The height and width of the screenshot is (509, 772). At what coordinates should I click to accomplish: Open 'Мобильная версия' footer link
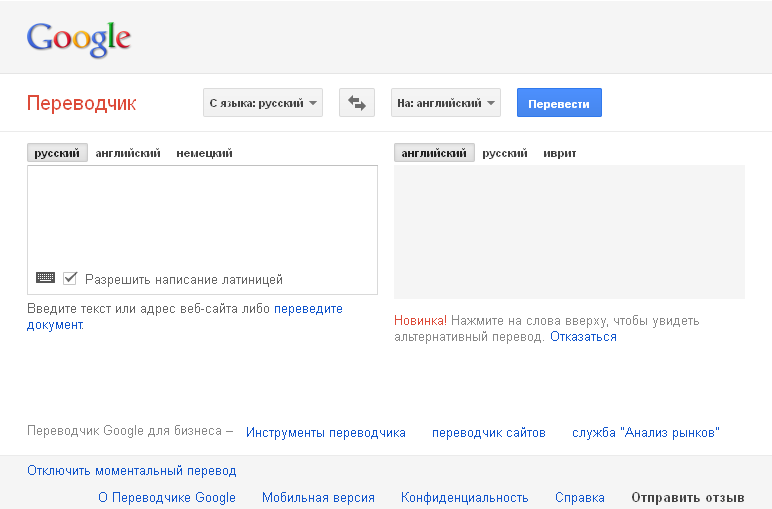pyautogui.click(x=318, y=498)
